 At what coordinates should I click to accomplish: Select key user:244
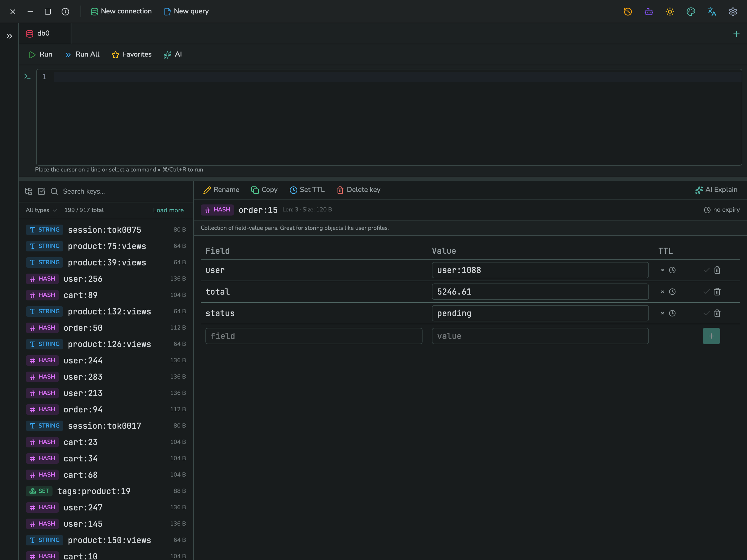coord(106,360)
